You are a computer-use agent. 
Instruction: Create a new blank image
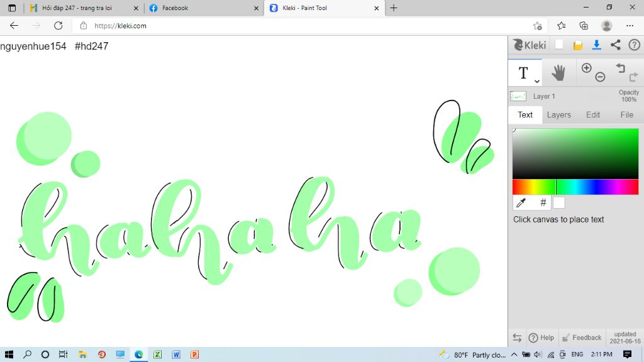[559, 45]
